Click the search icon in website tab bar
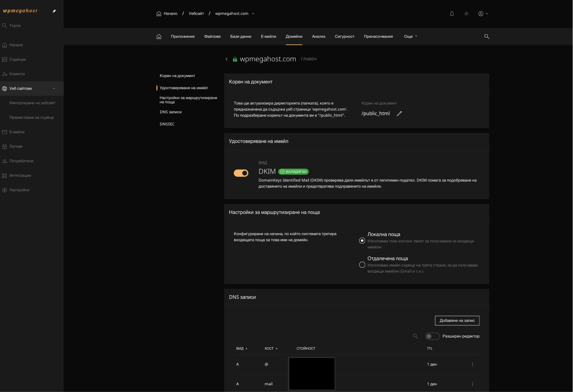This screenshot has height=392, width=573. click(487, 37)
